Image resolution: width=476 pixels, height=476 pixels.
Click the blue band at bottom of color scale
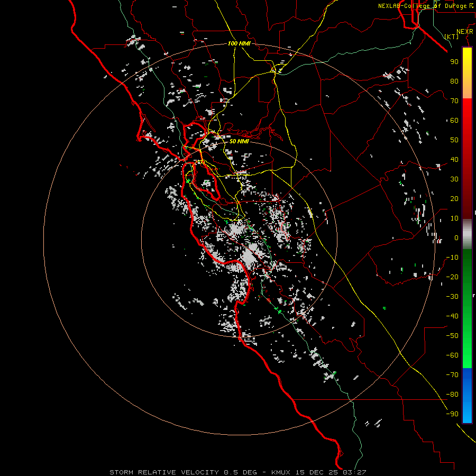pos(467,396)
